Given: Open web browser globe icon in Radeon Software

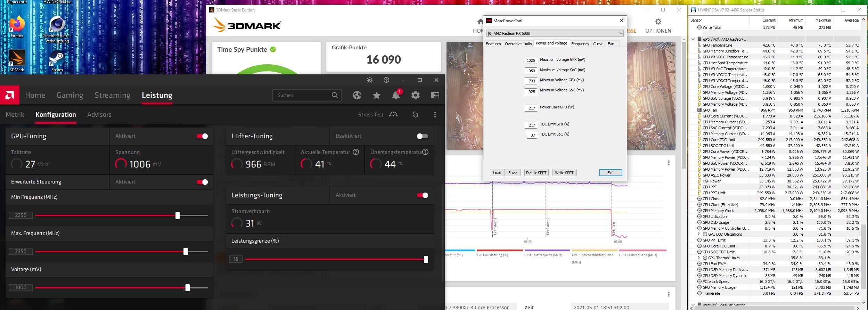Looking at the screenshot, I should [357, 95].
